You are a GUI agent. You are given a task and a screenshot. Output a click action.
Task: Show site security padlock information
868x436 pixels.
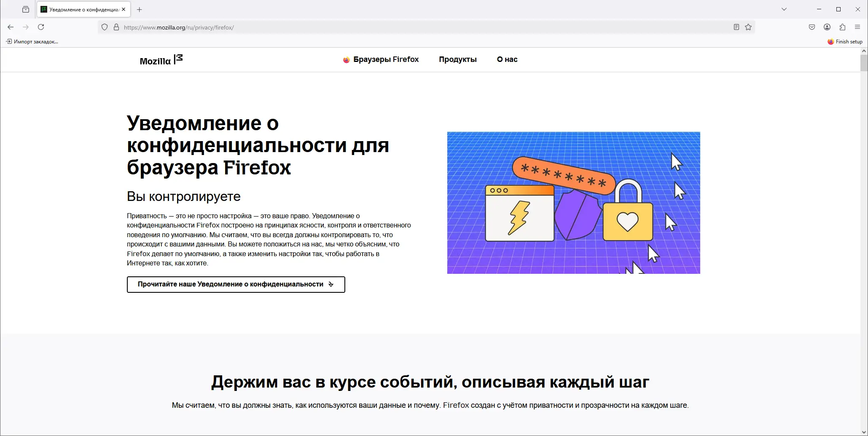(x=116, y=27)
